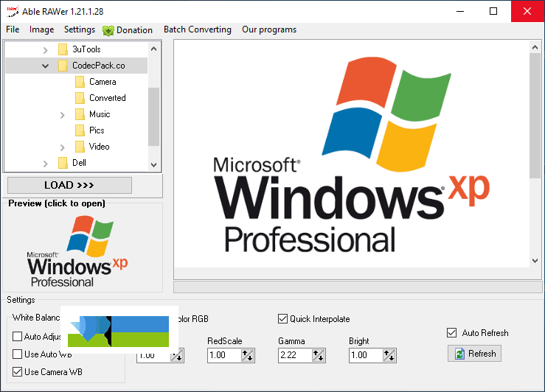This screenshot has width=545, height=392.
Task: Maximize the Able RAWer window
Action: pyautogui.click(x=493, y=12)
